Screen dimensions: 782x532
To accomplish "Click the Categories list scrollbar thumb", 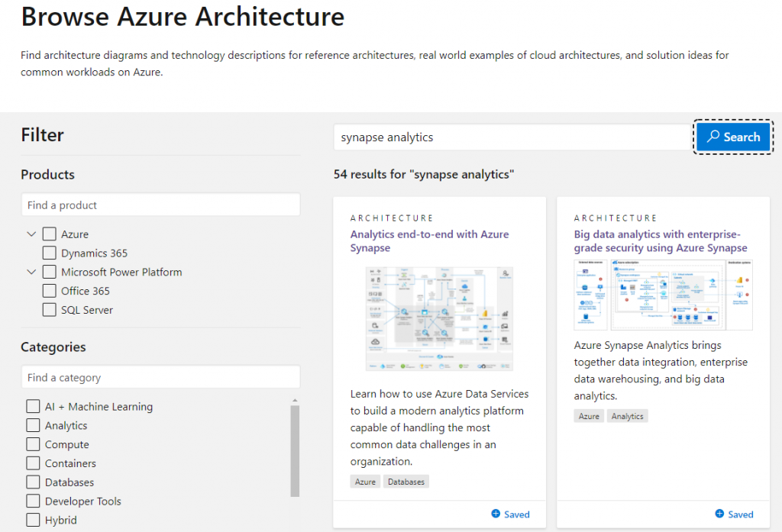I will (295, 451).
